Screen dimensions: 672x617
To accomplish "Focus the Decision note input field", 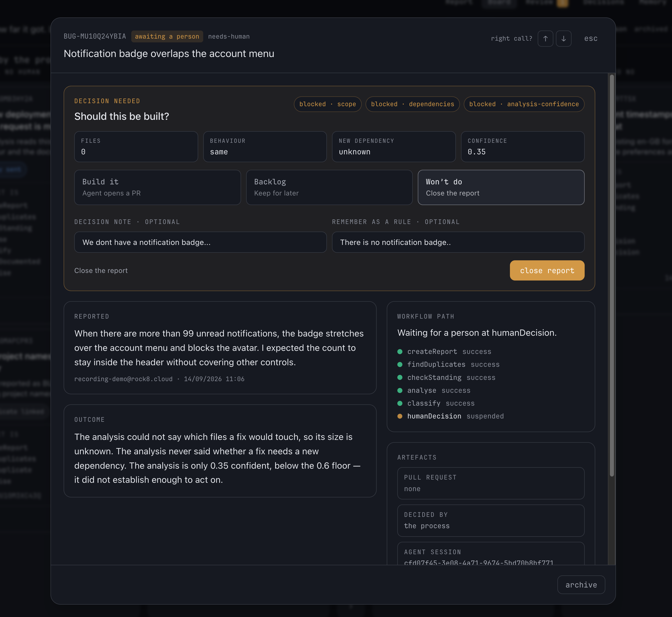I will click(x=200, y=242).
